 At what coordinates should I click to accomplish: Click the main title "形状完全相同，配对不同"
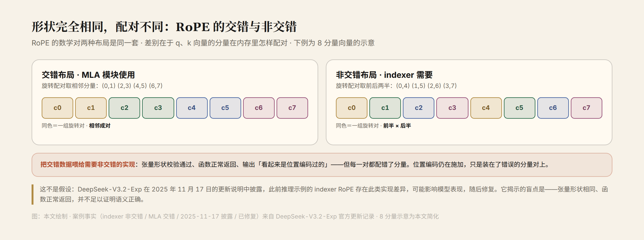pyautogui.click(x=164, y=27)
